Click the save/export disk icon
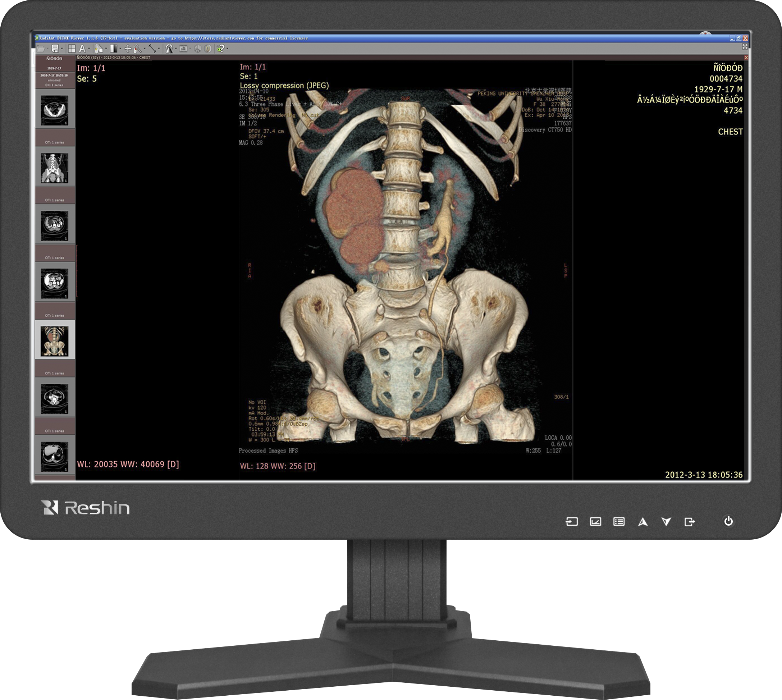The width and height of the screenshot is (782, 700). 55,49
